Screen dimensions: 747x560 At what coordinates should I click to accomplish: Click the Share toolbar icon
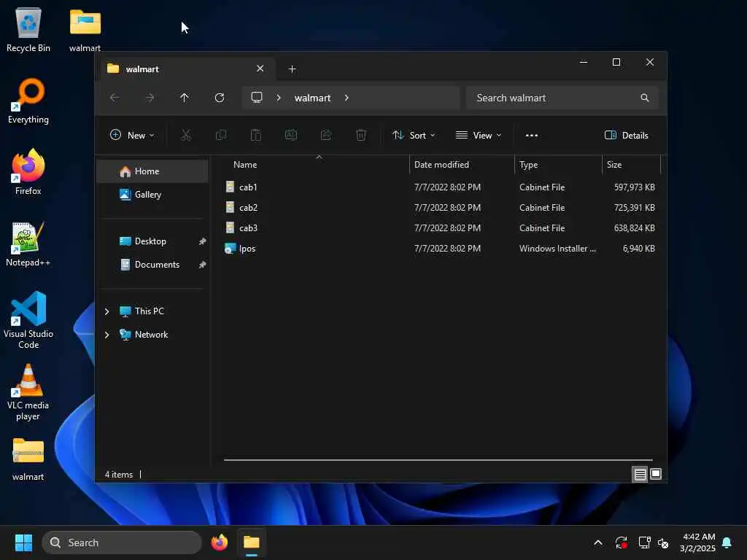(326, 135)
